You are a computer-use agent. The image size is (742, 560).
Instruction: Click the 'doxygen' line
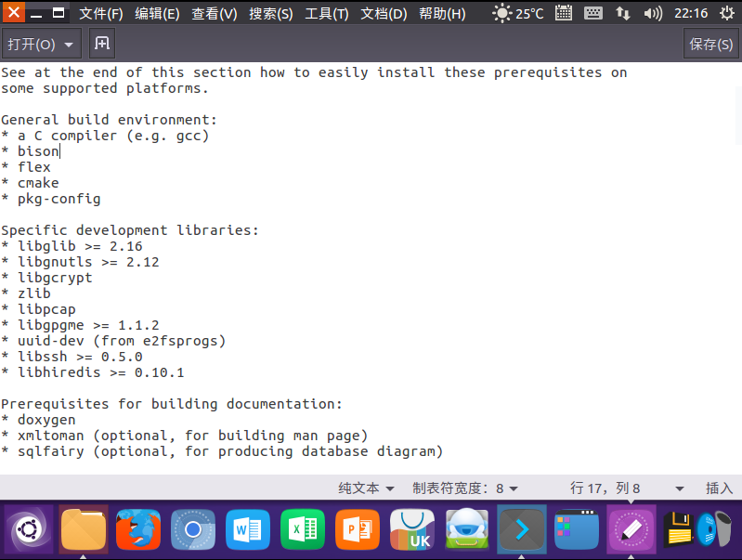[38, 420]
